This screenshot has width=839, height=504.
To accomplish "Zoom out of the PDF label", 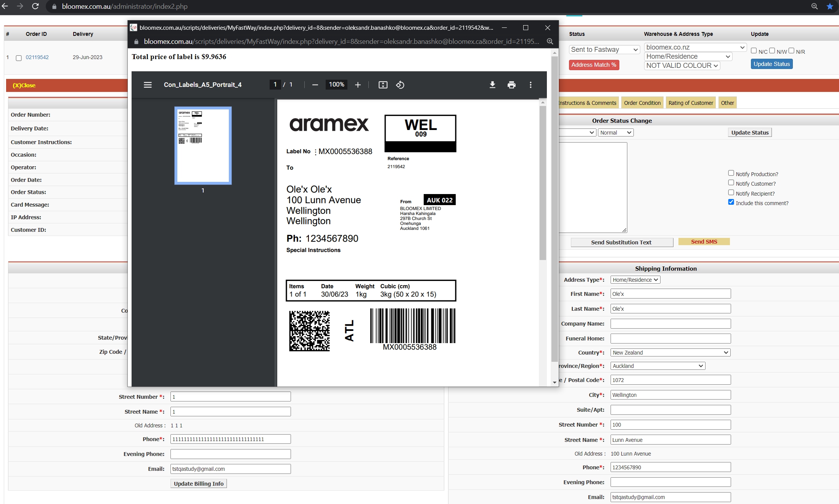I will [315, 85].
